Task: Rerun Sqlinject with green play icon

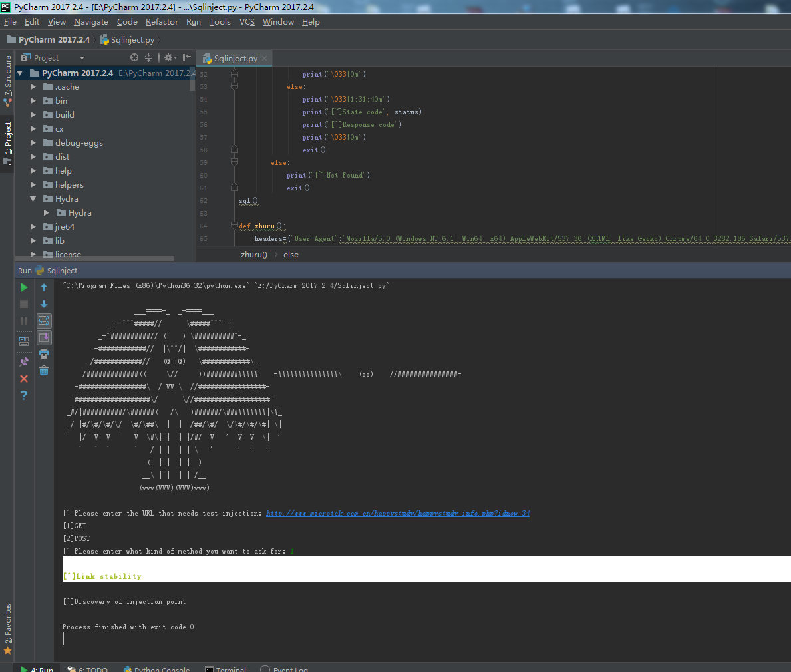Action: (24, 287)
